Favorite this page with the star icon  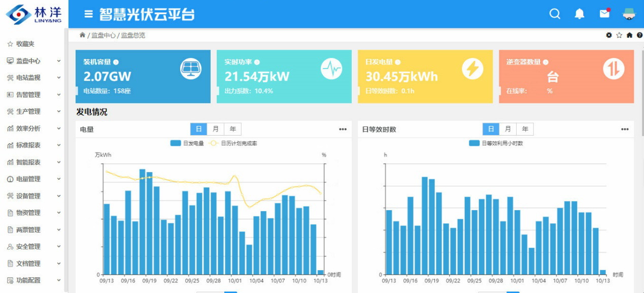click(x=619, y=35)
